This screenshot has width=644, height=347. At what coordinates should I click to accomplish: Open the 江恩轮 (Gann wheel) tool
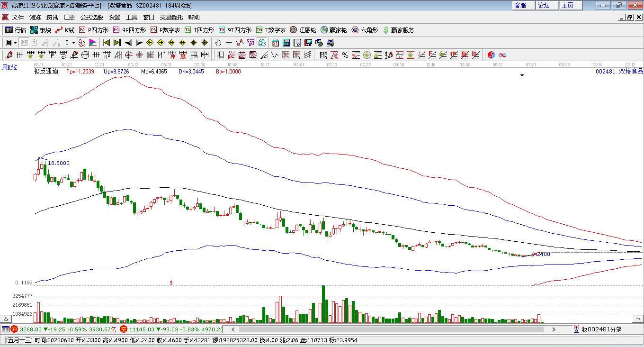pyautogui.click(x=303, y=30)
